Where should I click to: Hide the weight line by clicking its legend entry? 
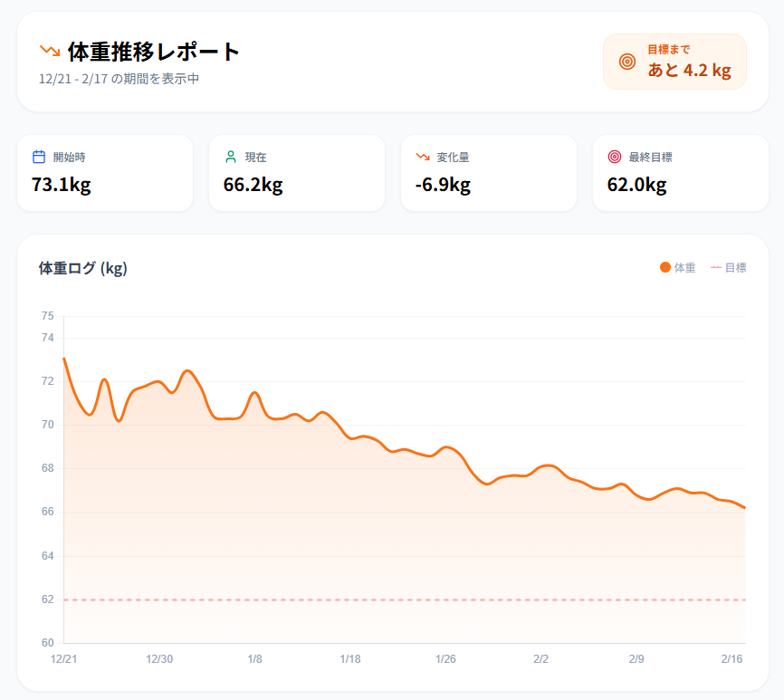[677, 268]
